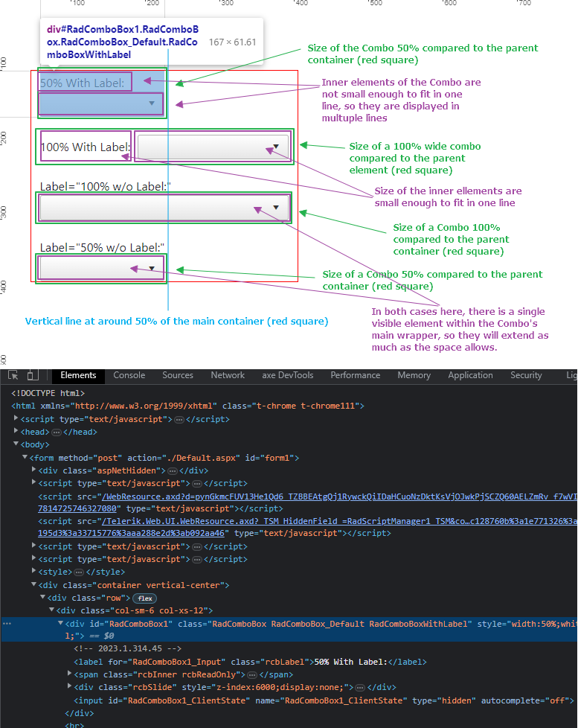Collapse the RadComboBox1 div node

[x=60, y=623]
